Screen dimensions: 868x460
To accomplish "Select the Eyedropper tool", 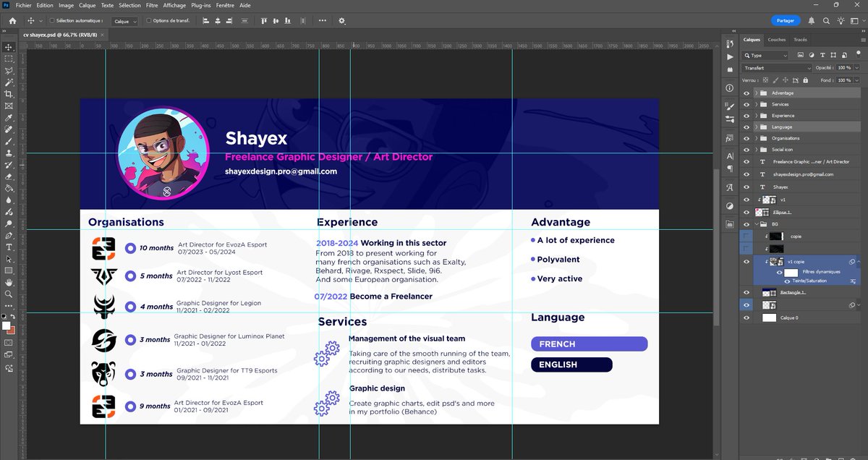I will [9, 117].
